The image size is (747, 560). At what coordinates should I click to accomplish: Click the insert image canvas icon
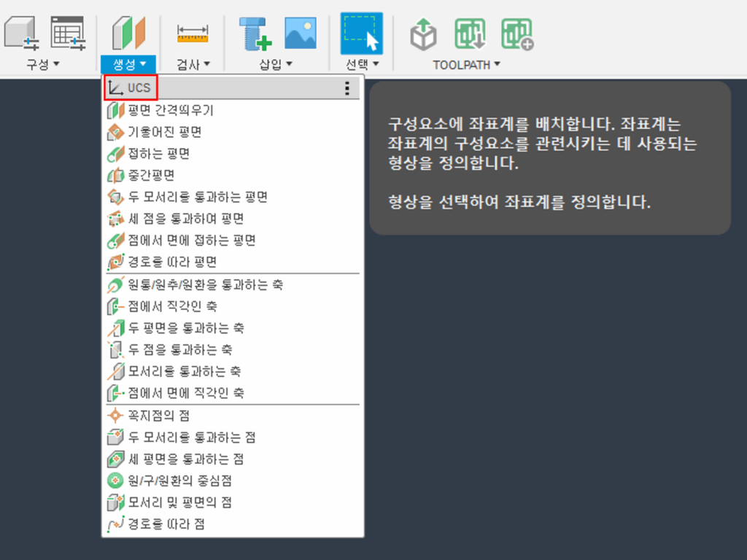tap(300, 33)
